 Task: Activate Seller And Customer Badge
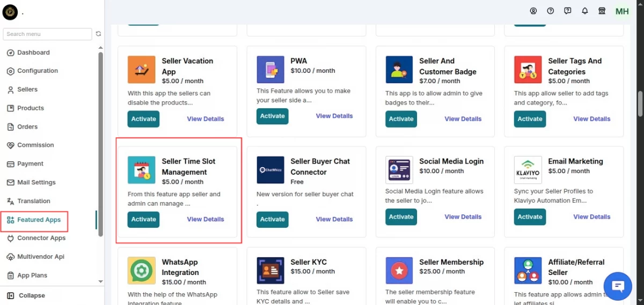(x=401, y=119)
